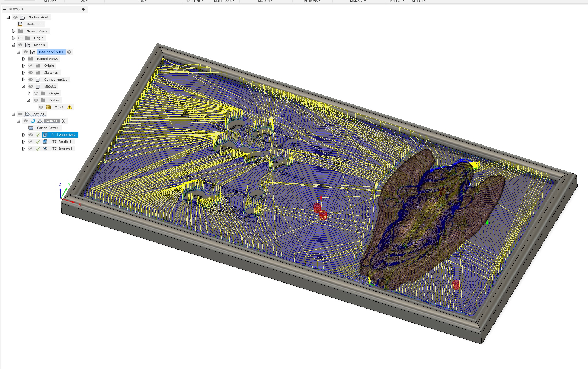The height and width of the screenshot is (369, 588).
Task: Open the ACTIONS dropdown menu
Action: 312,1
